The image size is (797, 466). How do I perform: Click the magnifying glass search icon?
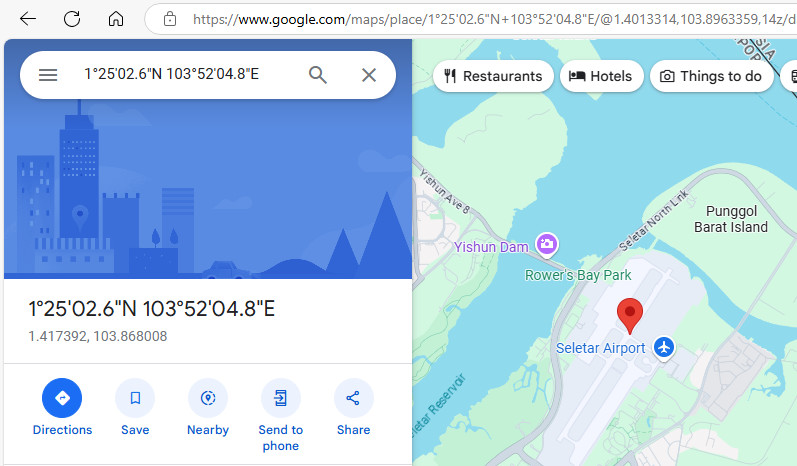click(318, 75)
